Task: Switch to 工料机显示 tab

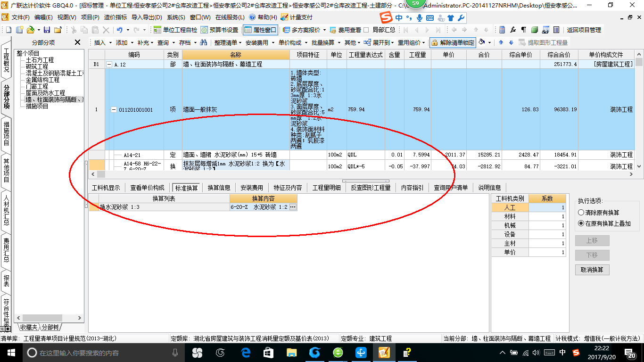Action: coord(106,188)
